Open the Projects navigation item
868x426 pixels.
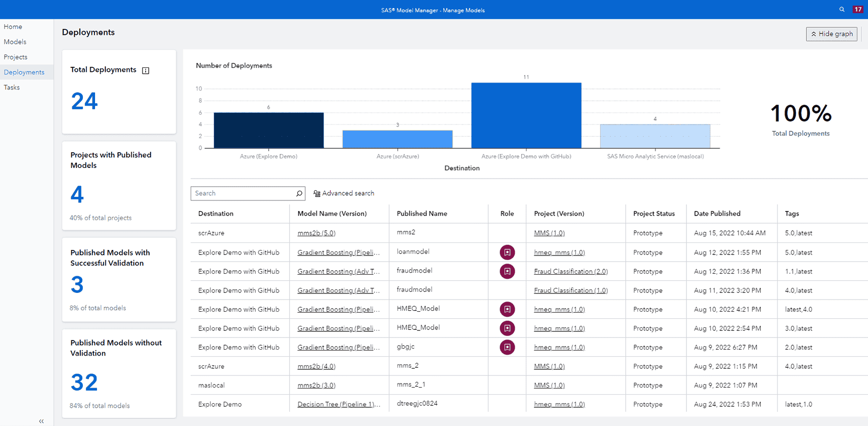[x=16, y=57]
